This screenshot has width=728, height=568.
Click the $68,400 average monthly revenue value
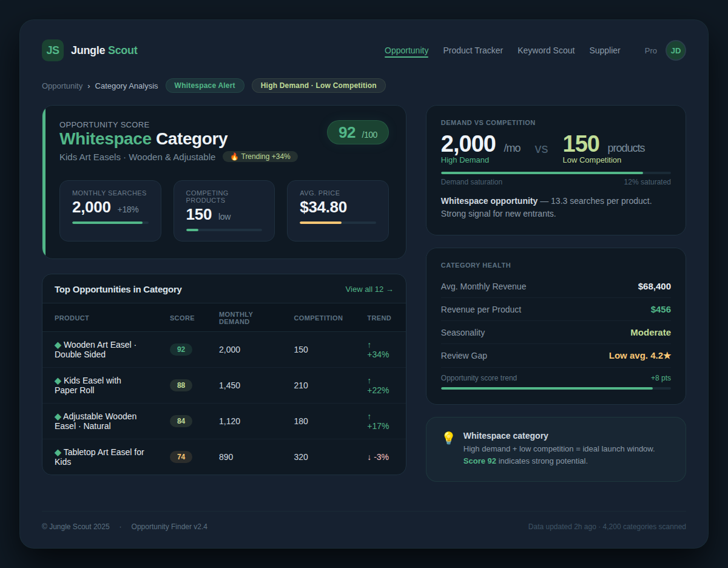[x=654, y=286]
